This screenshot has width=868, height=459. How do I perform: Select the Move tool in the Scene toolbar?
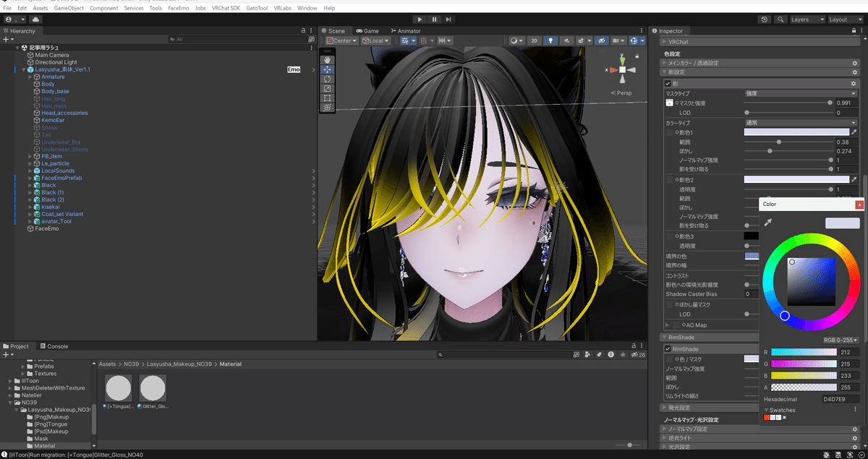click(x=328, y=69)
